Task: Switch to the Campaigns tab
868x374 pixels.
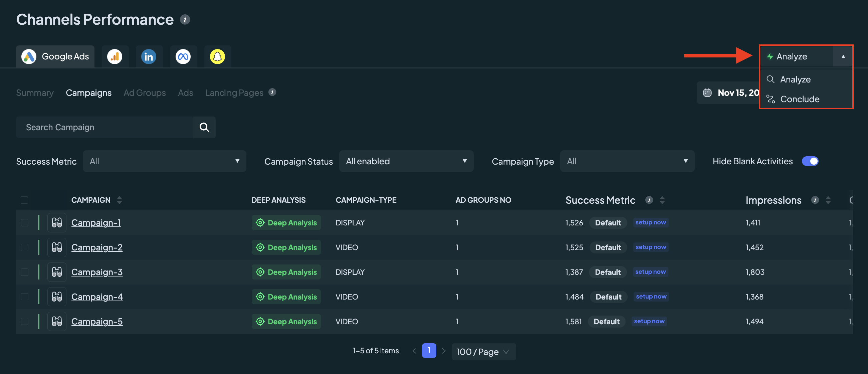Action: click(88, 92)
